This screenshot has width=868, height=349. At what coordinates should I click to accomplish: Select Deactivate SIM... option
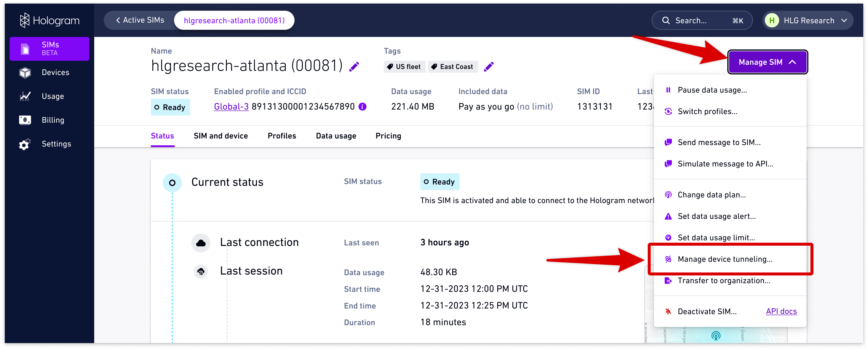point(707,312)
